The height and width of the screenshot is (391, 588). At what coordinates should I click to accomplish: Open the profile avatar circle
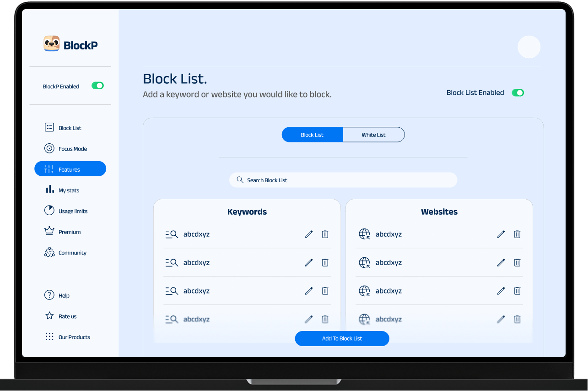(x=529, y=47)
